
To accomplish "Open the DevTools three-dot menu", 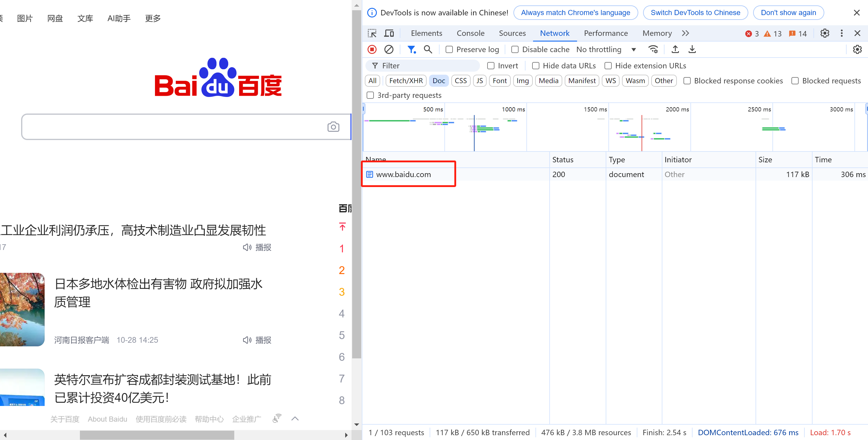I will click(841, 33).
